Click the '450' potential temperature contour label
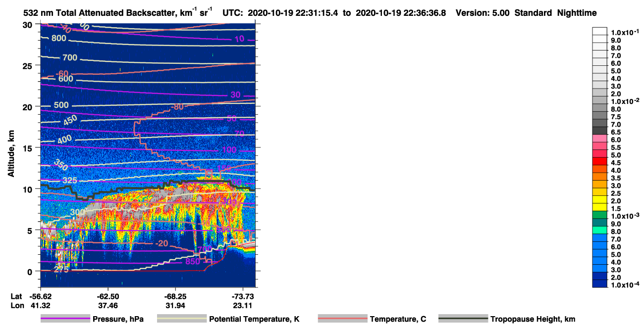644x330 pixels. coord(70,120)
